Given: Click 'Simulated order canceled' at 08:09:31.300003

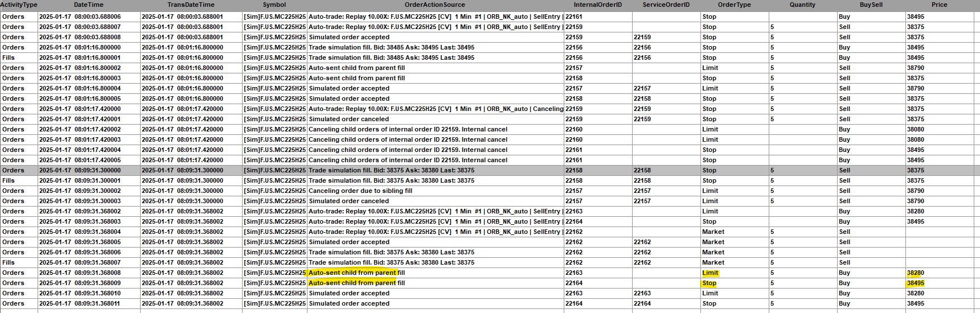Looking at the screenshot, I should click(x=349, y=201).
